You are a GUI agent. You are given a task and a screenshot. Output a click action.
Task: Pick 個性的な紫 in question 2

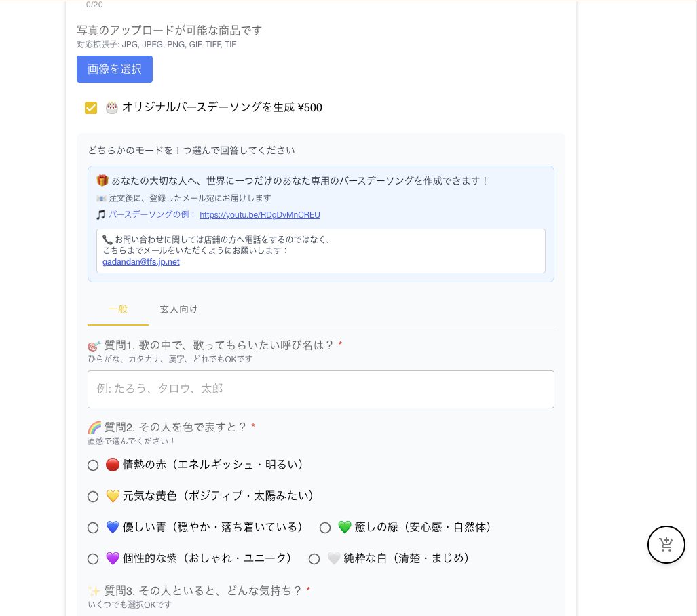point(93,559)
